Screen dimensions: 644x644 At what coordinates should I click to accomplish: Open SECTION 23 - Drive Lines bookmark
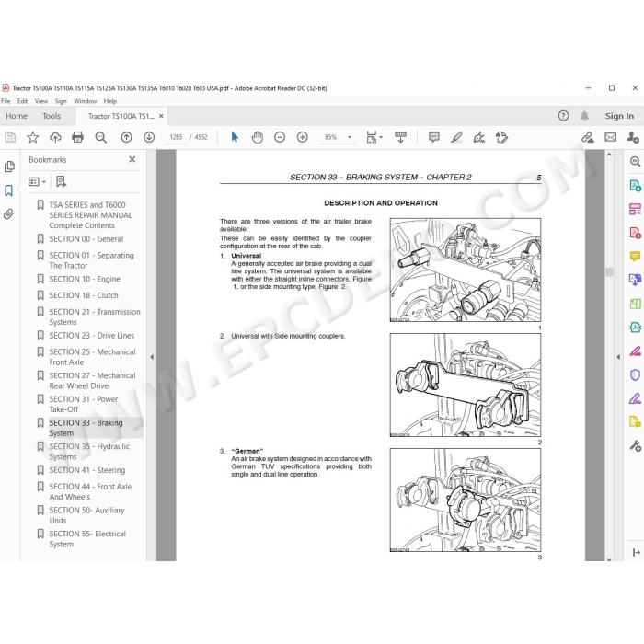92,336
